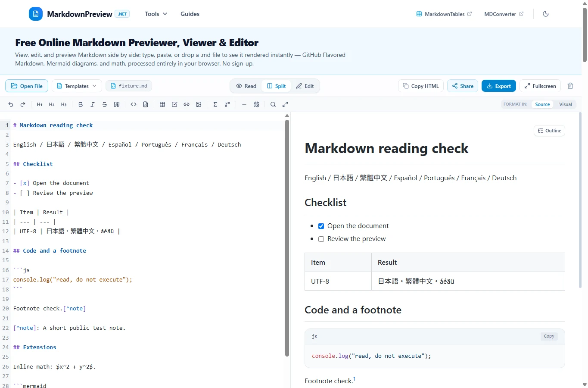Switch format to Visual
This screenshot has width=588, height=388.
click(x=565, y=104)
